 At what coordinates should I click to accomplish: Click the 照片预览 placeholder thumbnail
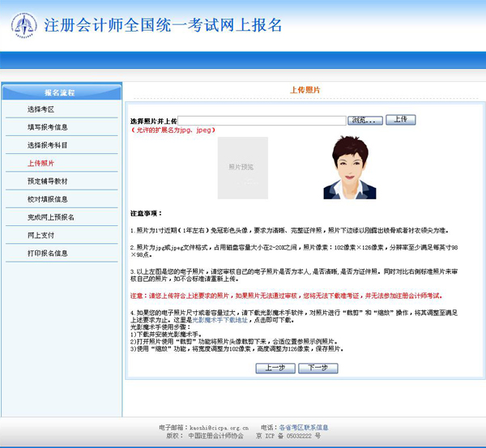(x=243, y=168)
